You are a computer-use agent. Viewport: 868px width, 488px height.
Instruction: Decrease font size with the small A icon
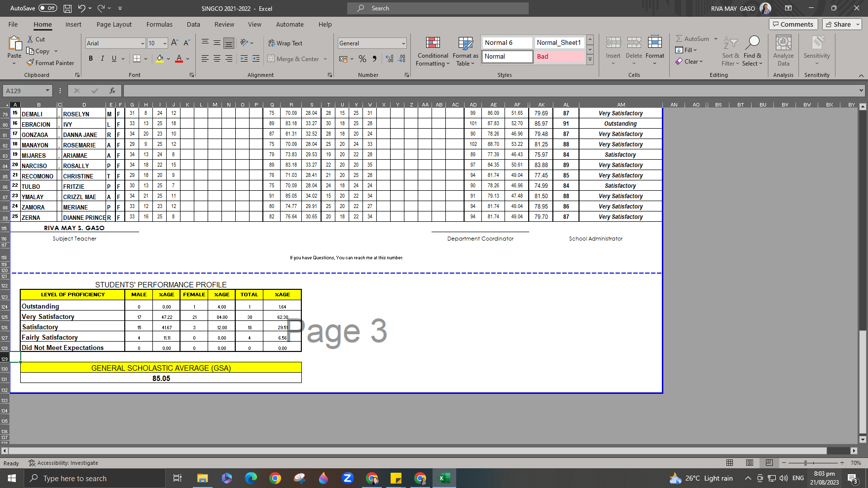186,43
